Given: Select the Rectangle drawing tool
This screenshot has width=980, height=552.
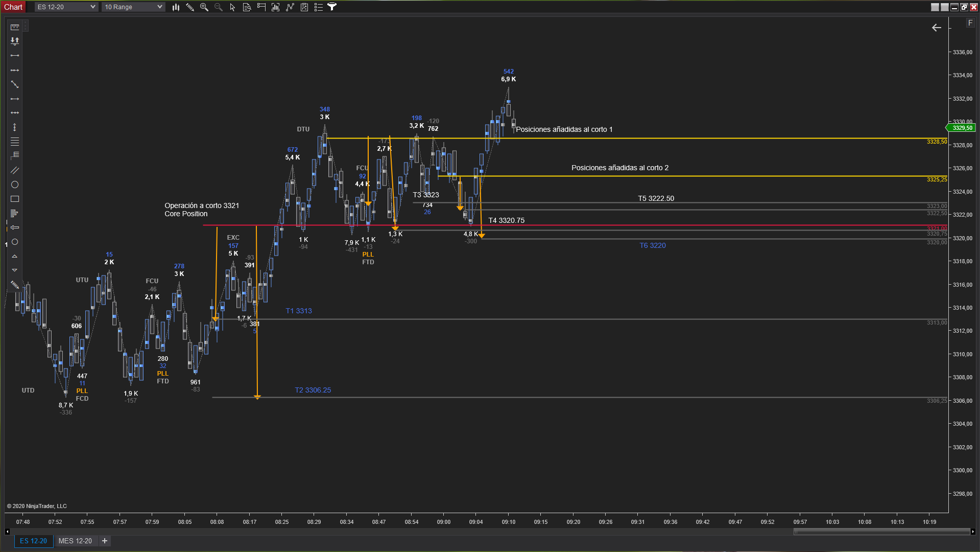Looking at the screenshot, I should click(x=15, y=199).
